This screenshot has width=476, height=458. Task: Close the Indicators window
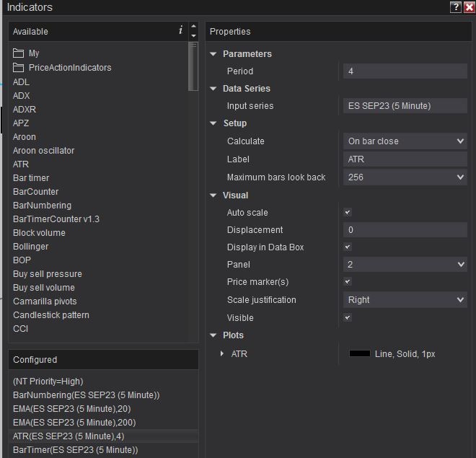tap(470, 7)
